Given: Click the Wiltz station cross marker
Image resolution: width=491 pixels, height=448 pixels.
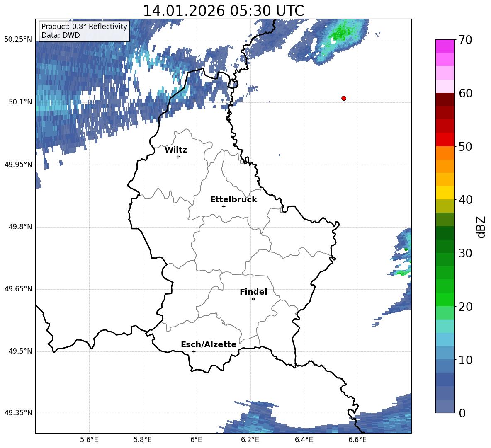Looking at the screenshot, I should click(x=178, y=157).
